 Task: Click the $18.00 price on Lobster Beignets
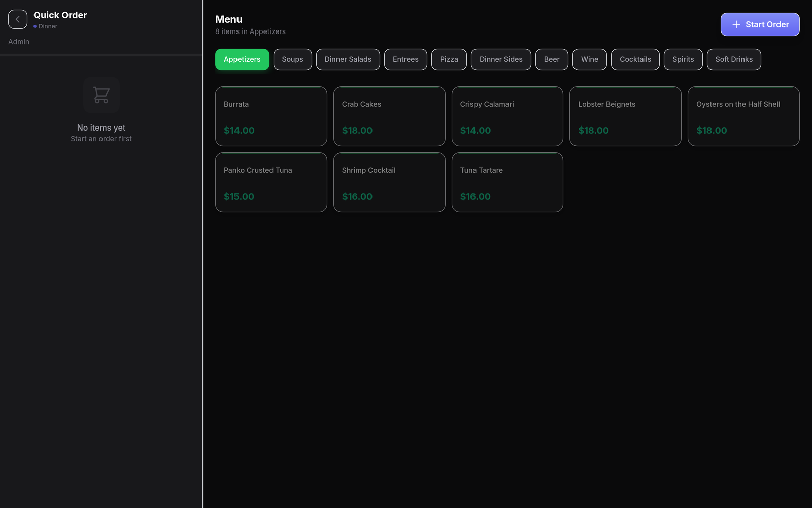click(593, 131)
